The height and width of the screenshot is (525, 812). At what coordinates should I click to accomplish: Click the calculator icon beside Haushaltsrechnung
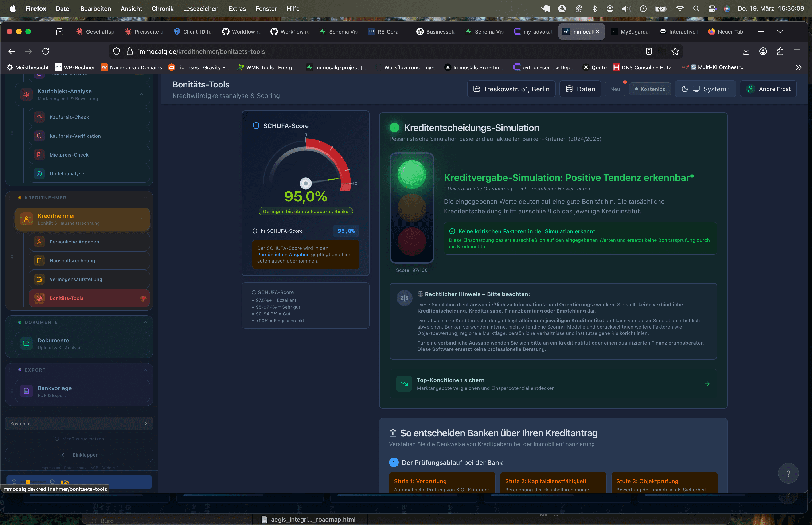[39, 260]
